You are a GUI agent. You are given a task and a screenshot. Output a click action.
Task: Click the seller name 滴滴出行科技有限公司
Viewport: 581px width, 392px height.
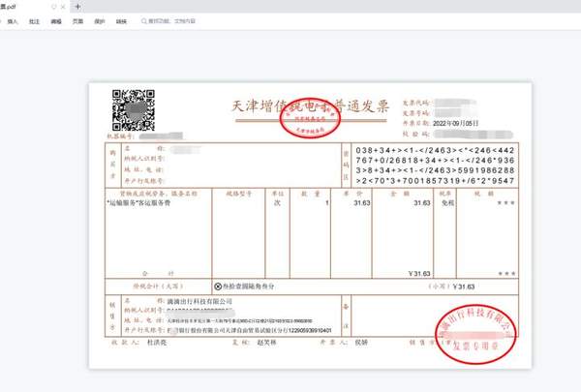tap(199, 301)
